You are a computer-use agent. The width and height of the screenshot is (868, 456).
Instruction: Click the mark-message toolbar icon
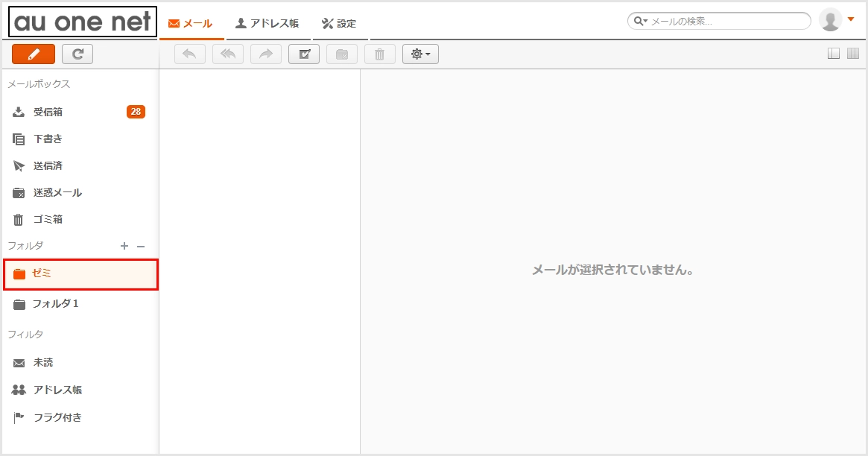tap(303, 53)
